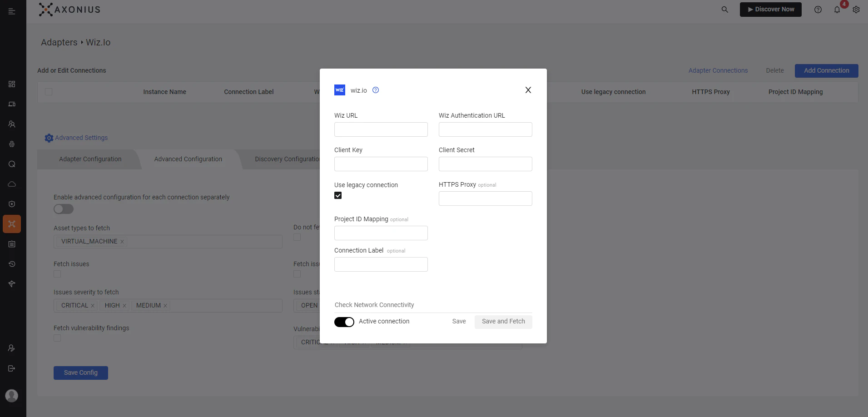868x417 pixels.
Task: Uncheck the Use legacy connection checkbox
Action: click(338, 195)
